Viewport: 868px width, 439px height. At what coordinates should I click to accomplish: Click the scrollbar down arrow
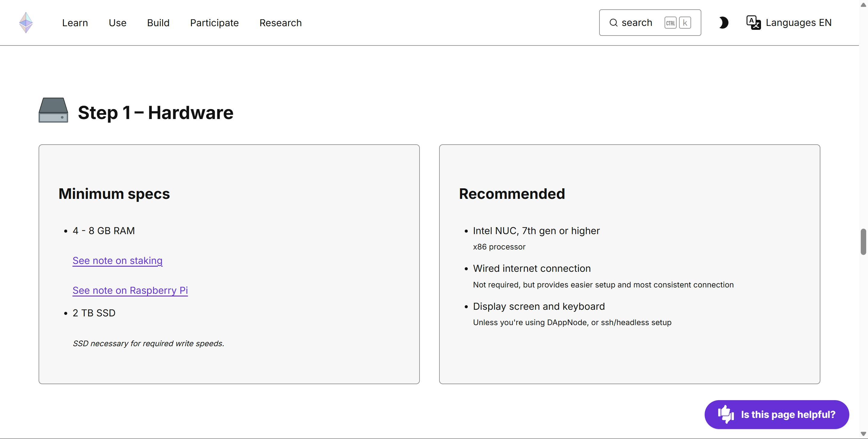tap(863, 434)
